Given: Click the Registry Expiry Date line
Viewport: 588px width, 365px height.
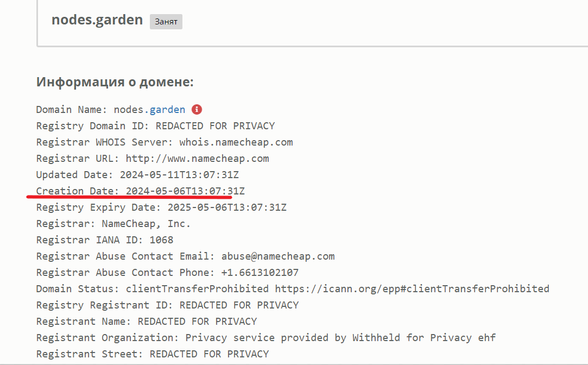Looking at the screenshot, I should [161, 207].
